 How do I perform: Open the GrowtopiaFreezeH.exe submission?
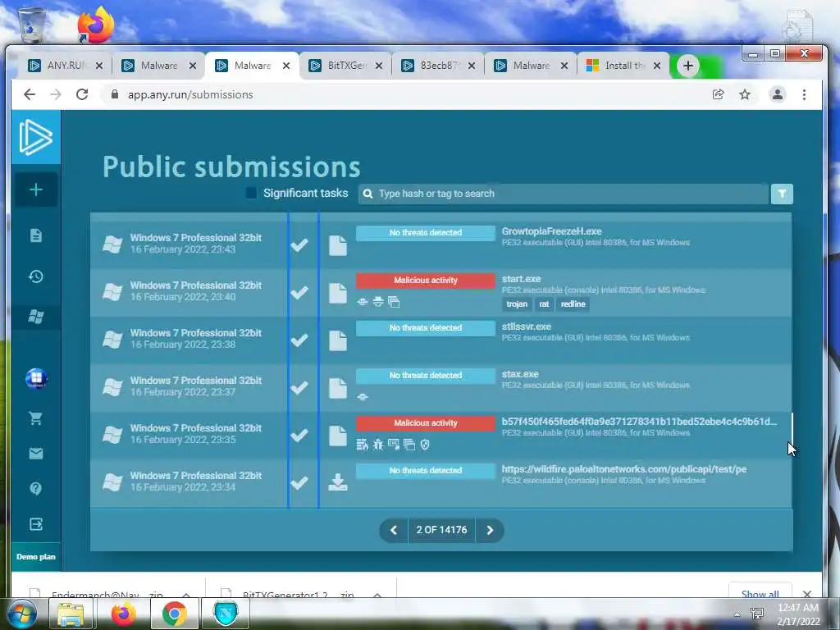click(x=551, y=231)
